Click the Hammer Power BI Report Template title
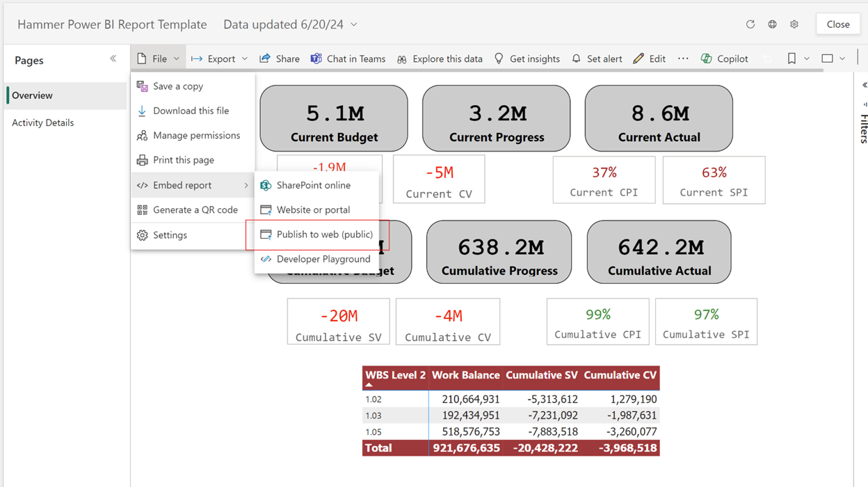Screen dimensions: 868x487 click(x=112, y=24)
